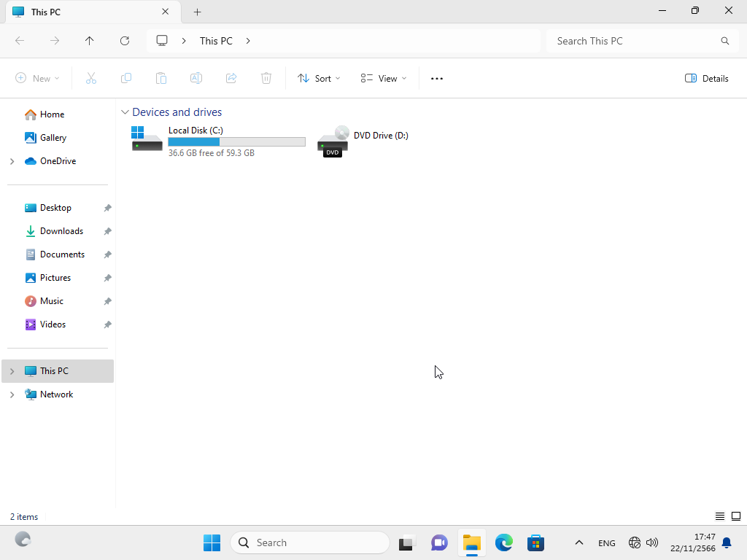
Task: Select Downloads in the navigation pane
Action: 61,231
